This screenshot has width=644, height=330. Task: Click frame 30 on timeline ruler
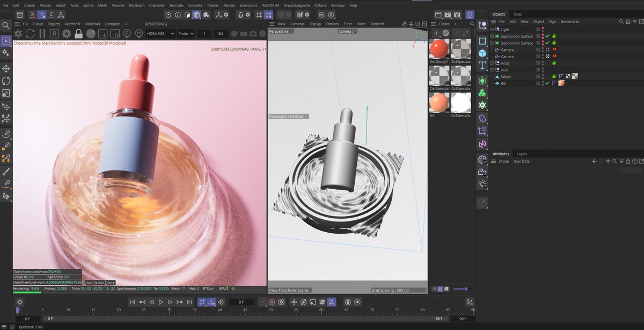(x=169, y=310)
